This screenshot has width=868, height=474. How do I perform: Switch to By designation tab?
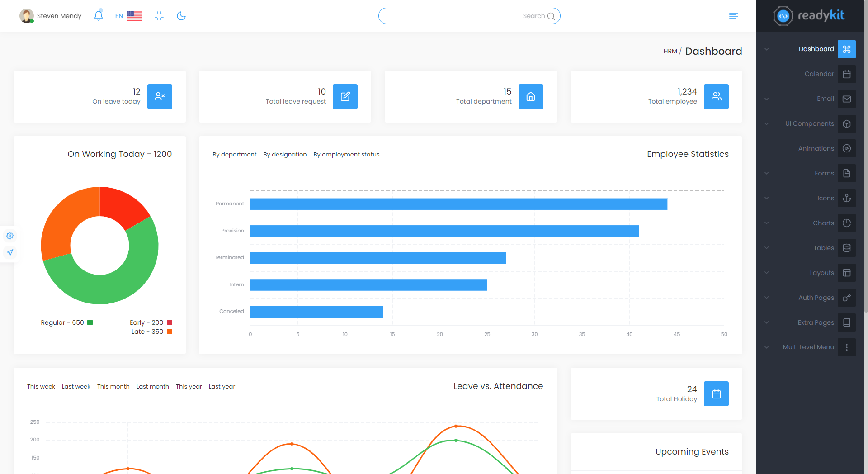point(285,155)
